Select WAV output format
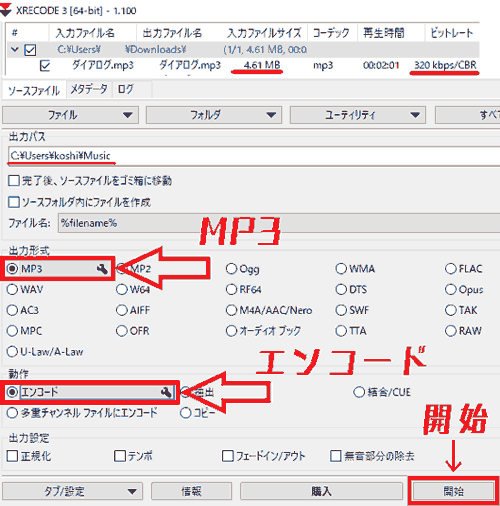The width and height of the screenshot is (500, 506). click(12, 289)
